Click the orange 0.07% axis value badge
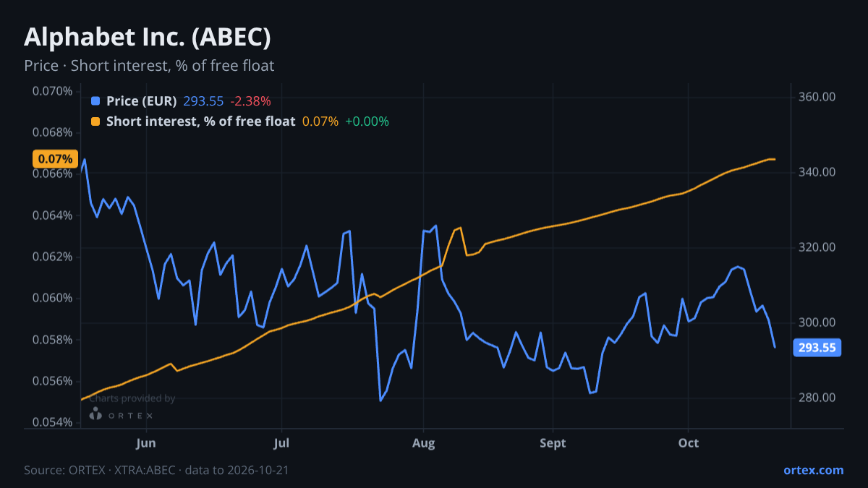Viewport: 868px width, 488px height. tap(54, 159)
